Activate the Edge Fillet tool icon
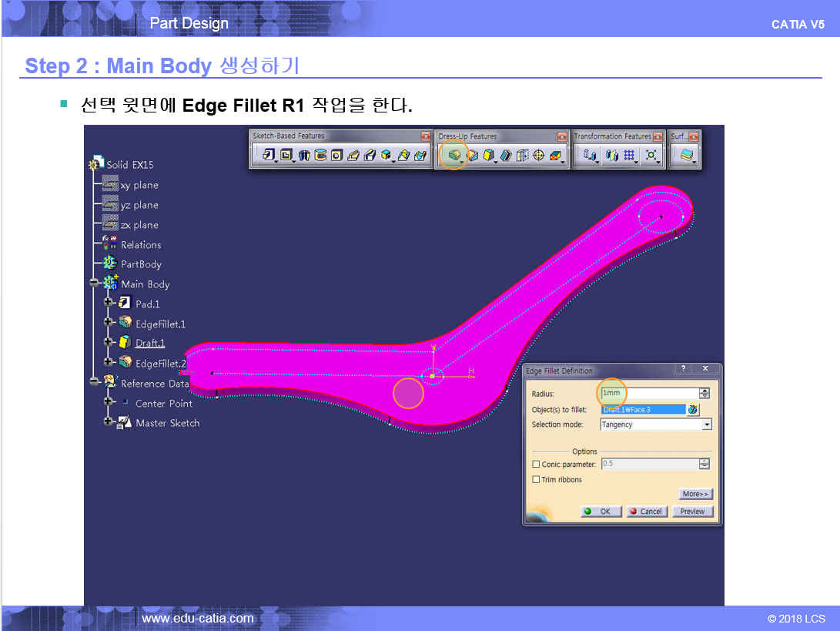Viewport: 840px width, 631px height. pos(454,156)
